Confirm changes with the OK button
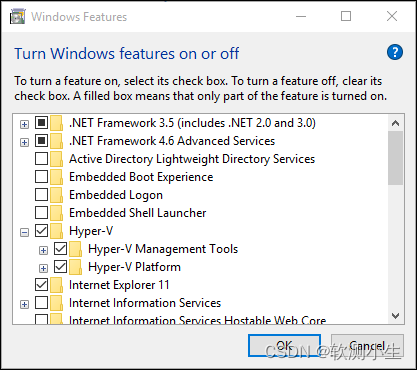417x370 pixels. 284,346
